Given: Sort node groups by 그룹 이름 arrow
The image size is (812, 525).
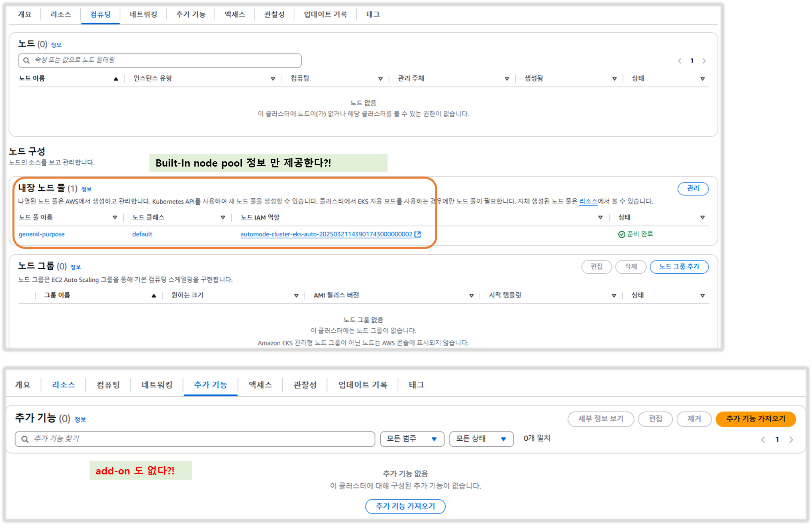Looking at the screenshot, I should click(x=153, y=296).
